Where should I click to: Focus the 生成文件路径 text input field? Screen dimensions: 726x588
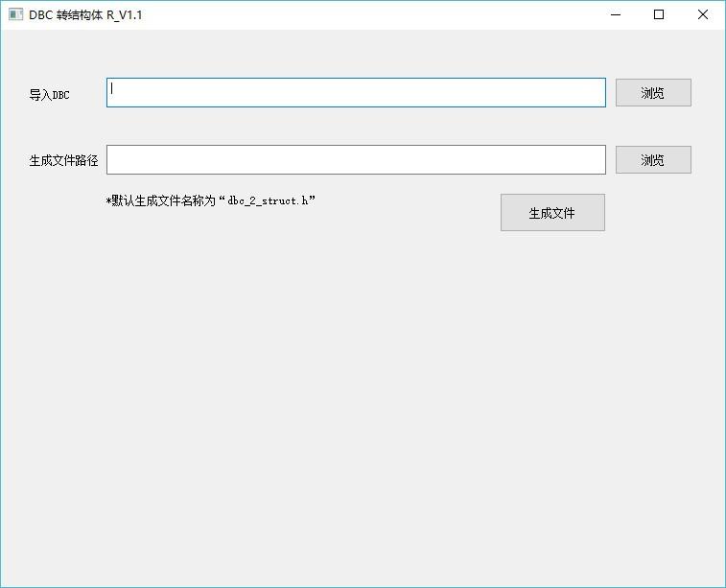[355, 160]
